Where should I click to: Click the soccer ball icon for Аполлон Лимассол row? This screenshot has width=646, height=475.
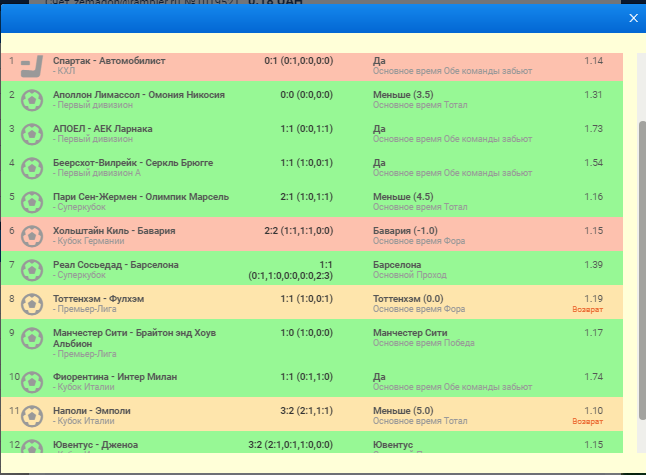click(32, 101)
